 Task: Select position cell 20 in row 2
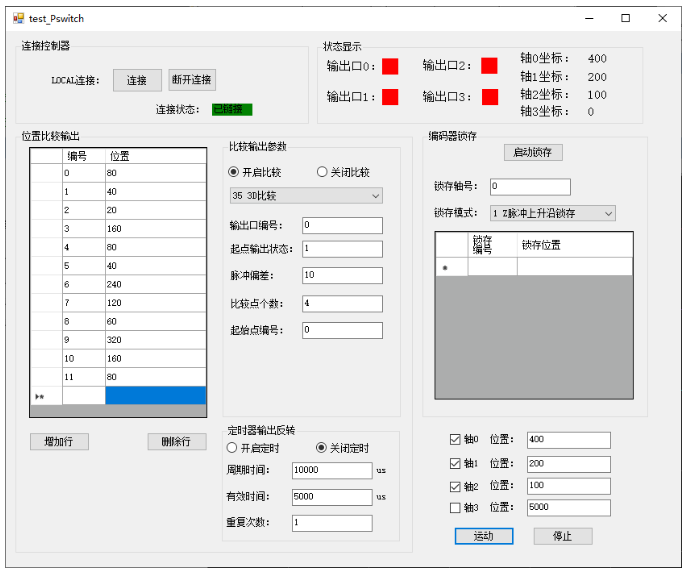156,210
